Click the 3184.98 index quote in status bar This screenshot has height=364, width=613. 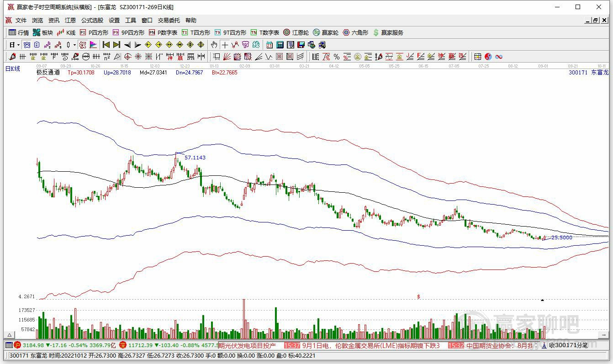click(33, 345)
